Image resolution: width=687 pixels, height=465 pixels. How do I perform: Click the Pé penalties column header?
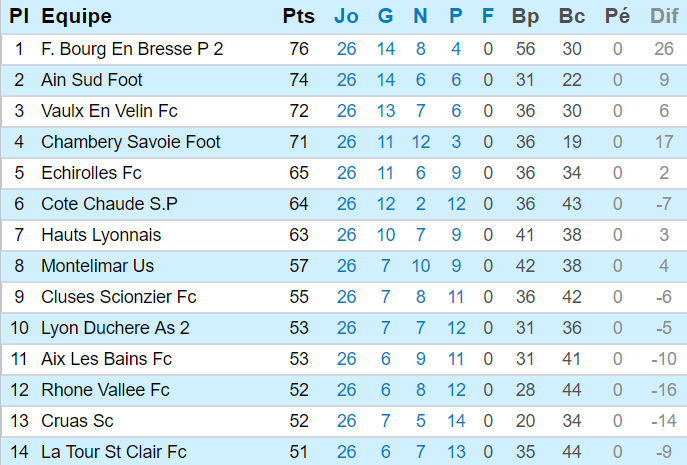[617, 16]
